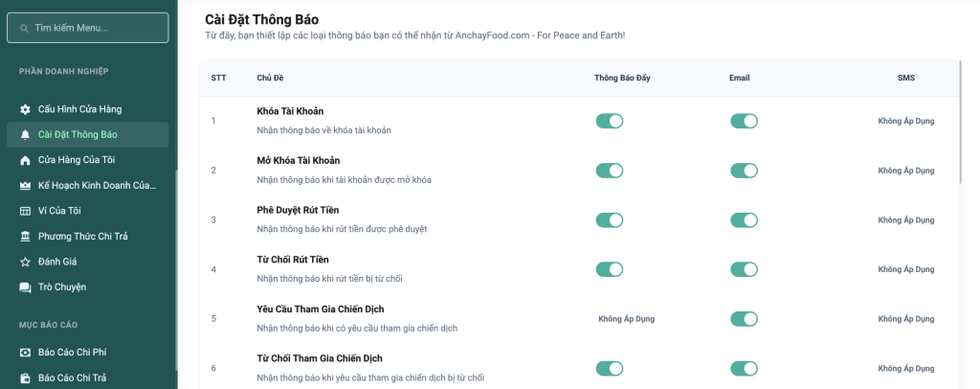Screen dimensions: 980x389
Task: Click the Chủ Đề column header
Action: (271, 78)
